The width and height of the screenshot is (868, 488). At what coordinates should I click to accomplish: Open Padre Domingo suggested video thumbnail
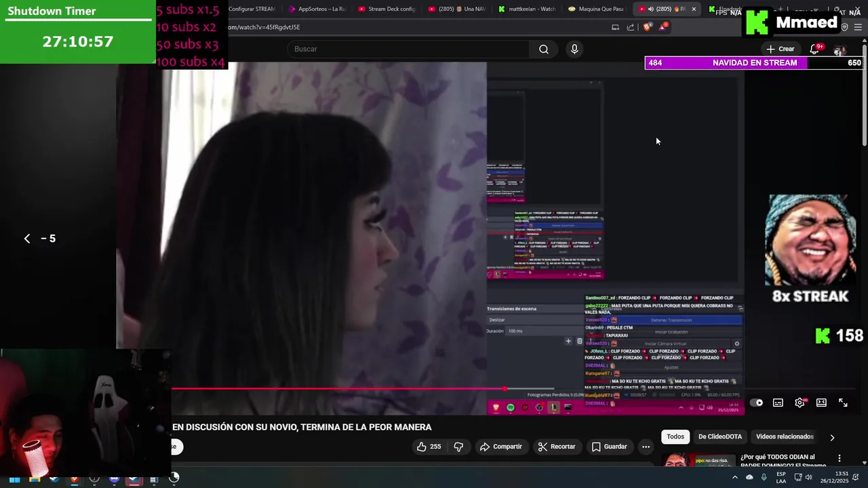click(x=698, y=460)
